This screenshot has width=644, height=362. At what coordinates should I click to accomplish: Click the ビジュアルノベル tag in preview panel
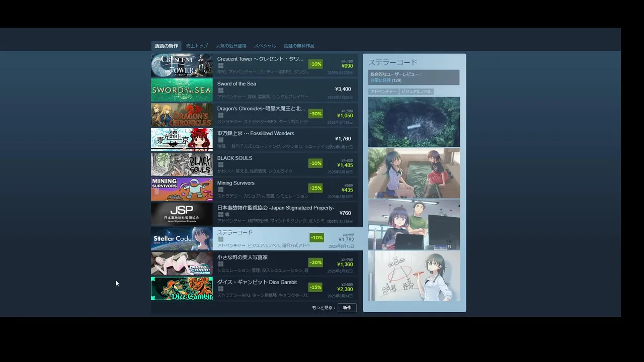click(x=417, y=92)
